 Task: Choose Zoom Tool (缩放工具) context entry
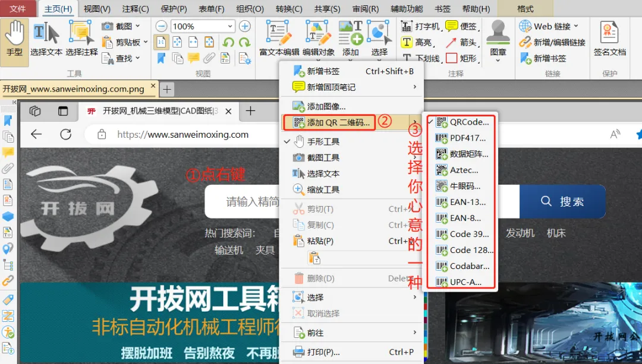pyautogui.click(x=351, y=189)
